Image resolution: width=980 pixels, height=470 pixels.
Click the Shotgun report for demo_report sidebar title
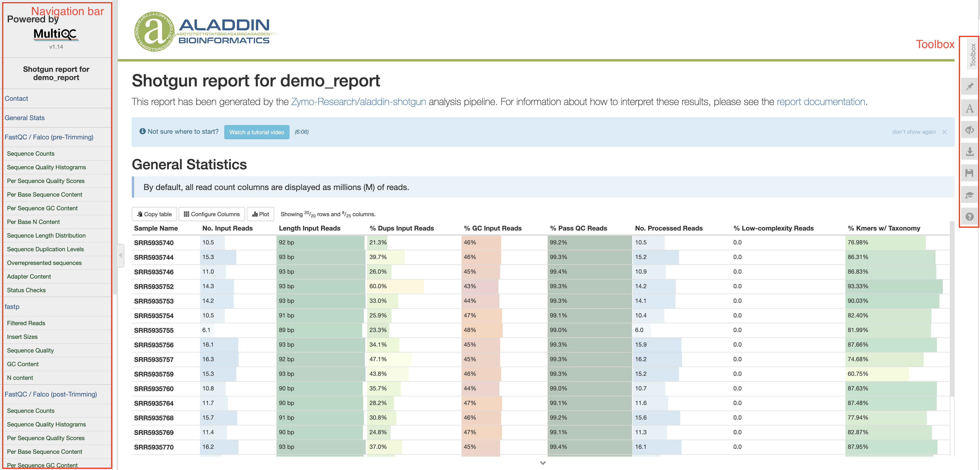tap(56, 73)
